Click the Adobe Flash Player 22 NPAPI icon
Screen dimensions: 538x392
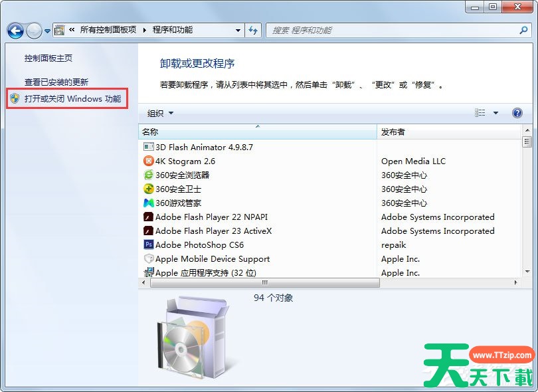pos(148,217)
